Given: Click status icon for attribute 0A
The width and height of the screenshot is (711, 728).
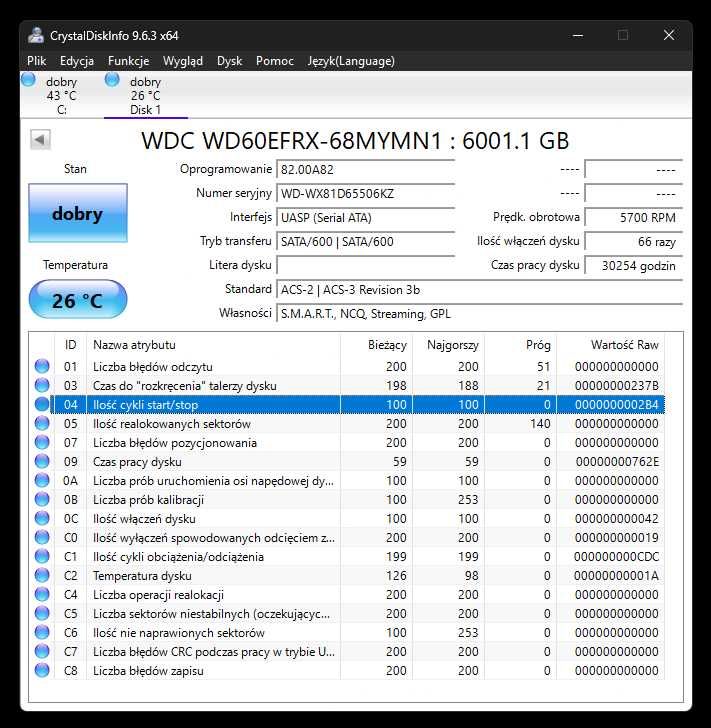Looking at the screenshot, I should 42,481.
